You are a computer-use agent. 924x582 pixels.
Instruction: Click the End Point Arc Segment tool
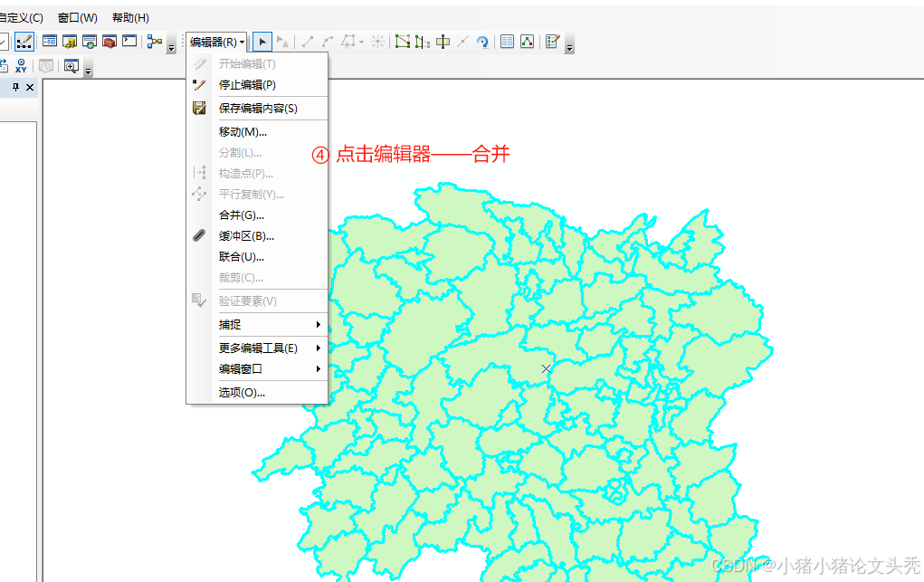pos(328,42)
